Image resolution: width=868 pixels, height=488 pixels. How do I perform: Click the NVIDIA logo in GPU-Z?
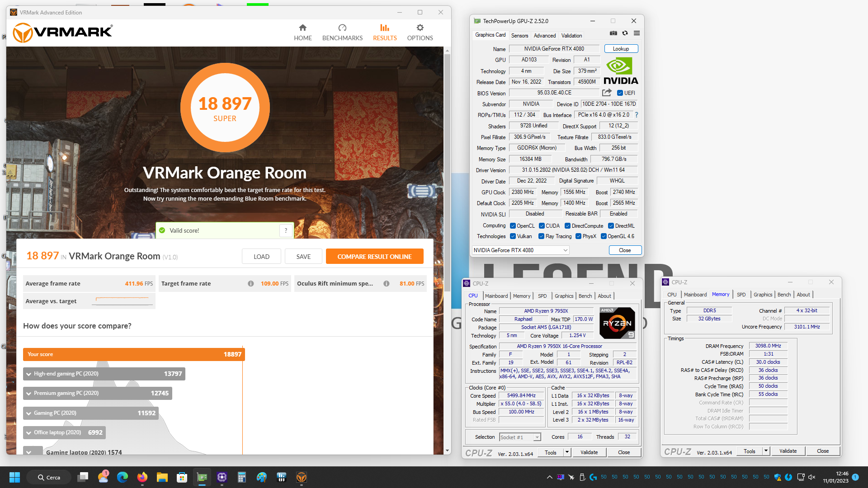[621, 71]
